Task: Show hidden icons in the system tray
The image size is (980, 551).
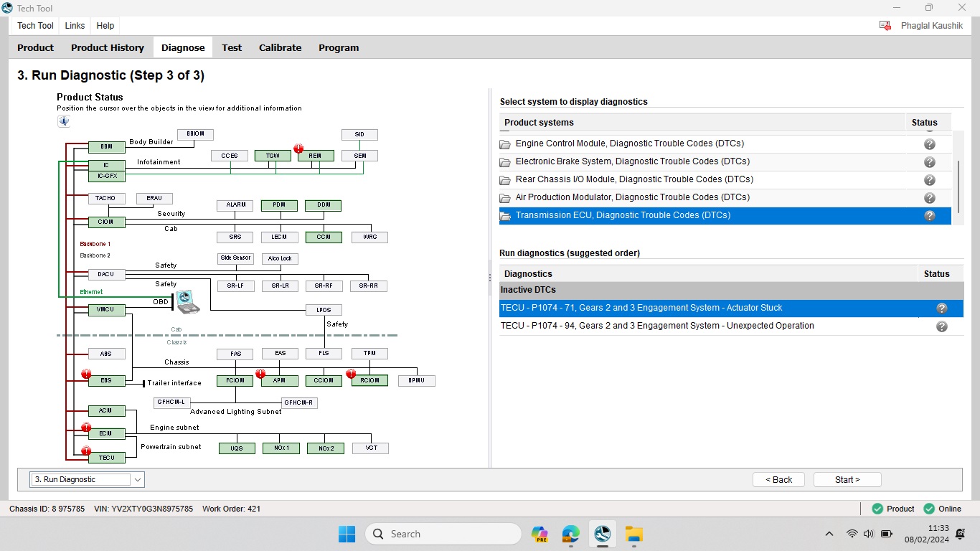Action: [x=829, y=534]
